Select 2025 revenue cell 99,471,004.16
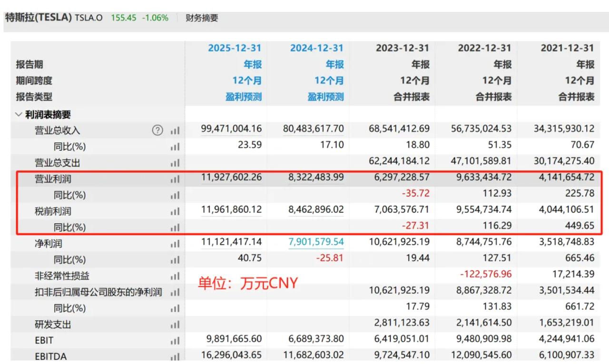Screen dimensions: 609x364 coord(231,128)
